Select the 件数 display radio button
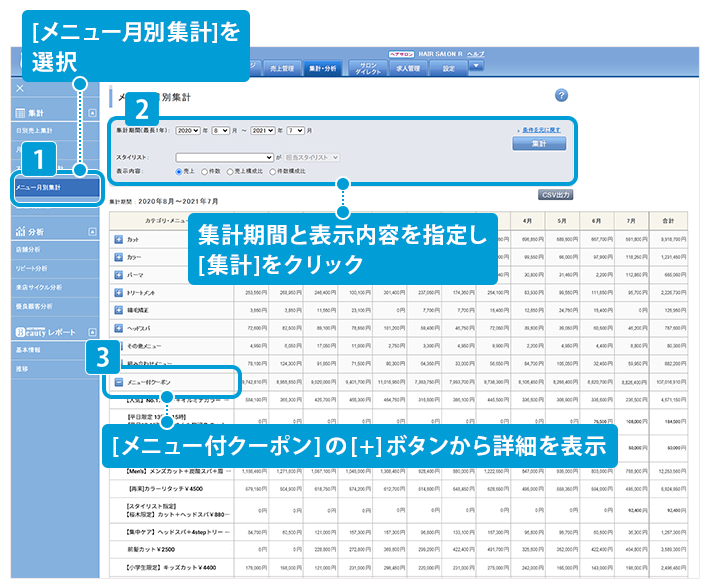Screen dimensions: 710x588 coord(205,171)
